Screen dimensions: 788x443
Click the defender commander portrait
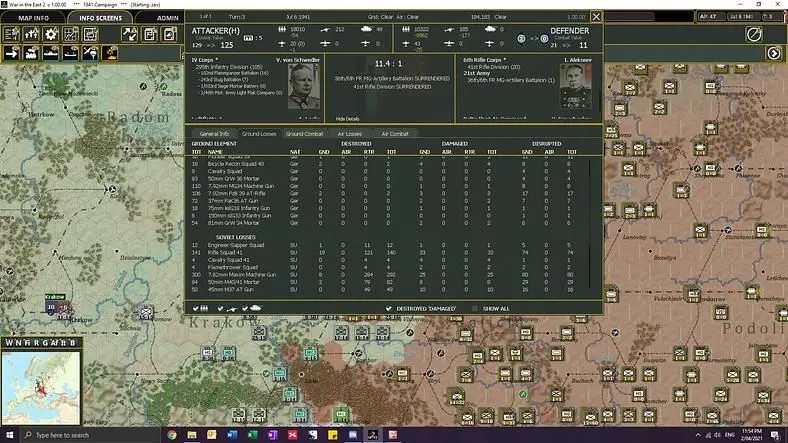(x=576, y=86)
